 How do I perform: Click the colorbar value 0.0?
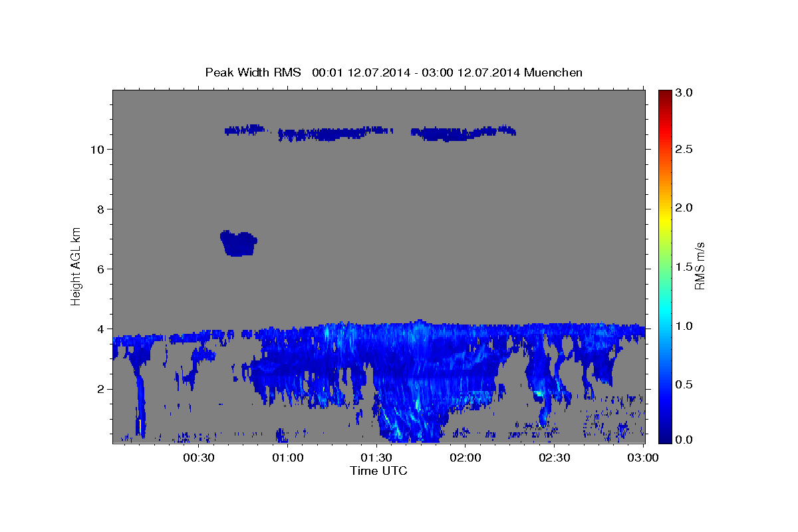tap(685, 440)
